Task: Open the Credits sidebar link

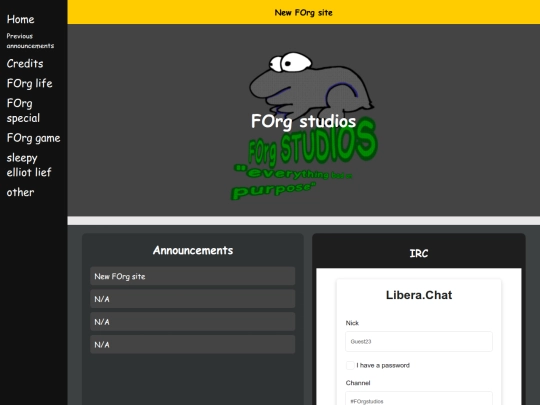Action: [x=25, y=63]
